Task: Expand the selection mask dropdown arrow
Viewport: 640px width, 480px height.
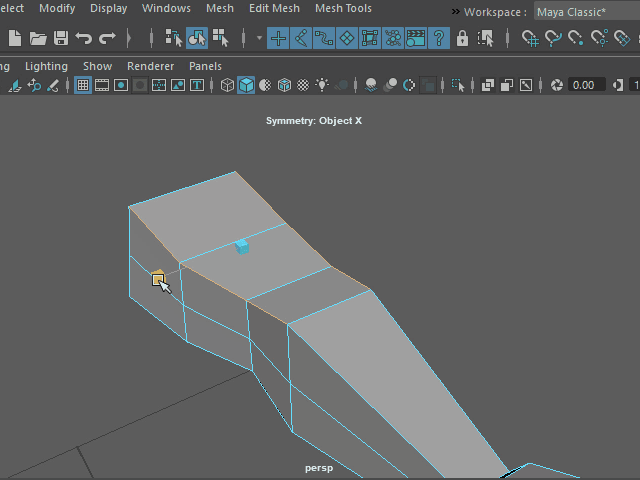Action: (x=259, y=38)
